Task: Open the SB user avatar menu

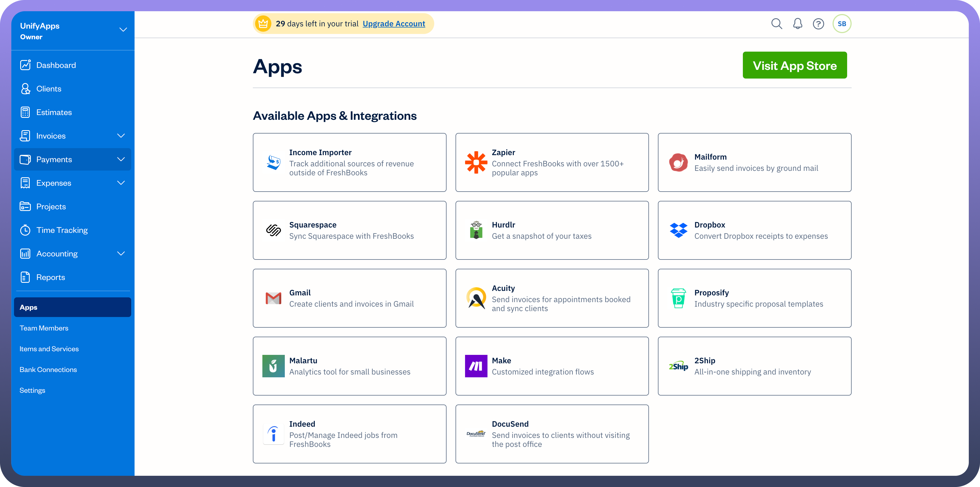Action: point(842,24)
